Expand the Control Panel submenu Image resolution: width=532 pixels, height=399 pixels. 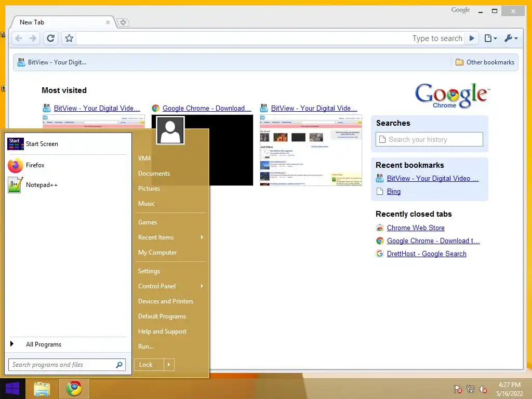click(170, 286)
